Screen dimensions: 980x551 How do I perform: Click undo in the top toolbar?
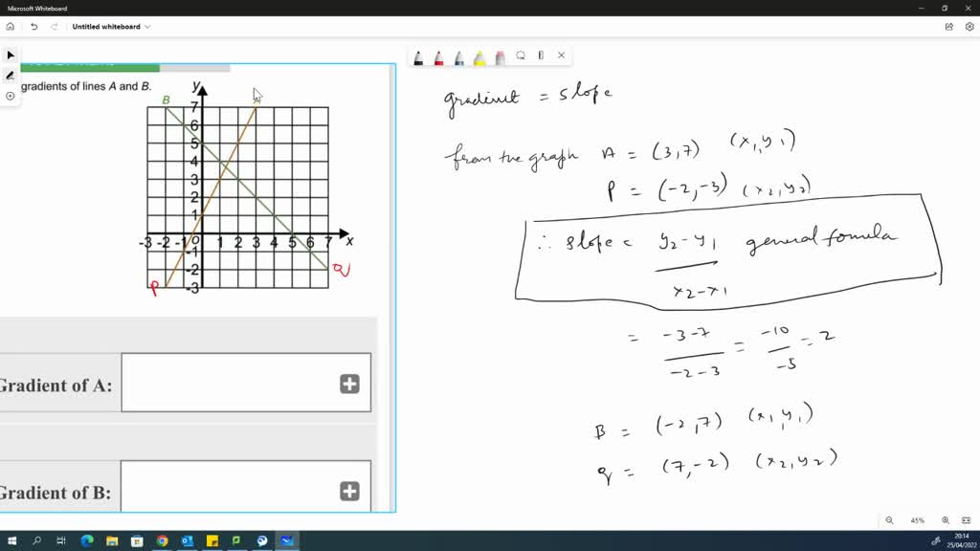coord(34,27)
